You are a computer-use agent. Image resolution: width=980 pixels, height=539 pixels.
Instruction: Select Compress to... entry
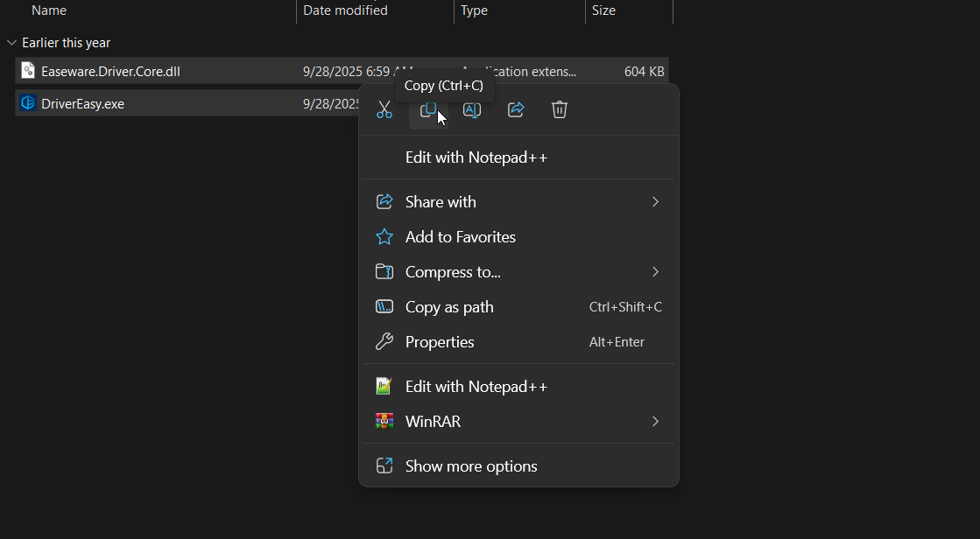pyautogui.click(x=518, y=271)
